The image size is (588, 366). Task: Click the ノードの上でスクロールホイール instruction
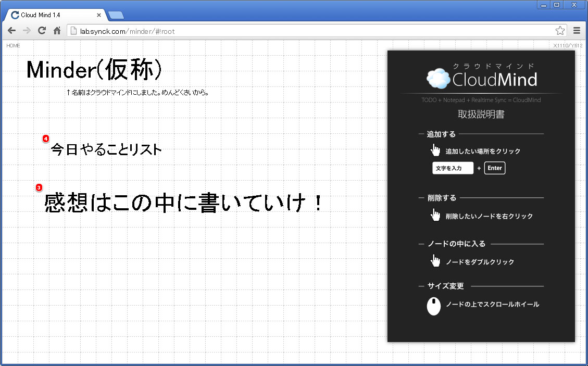click(492, 304)
